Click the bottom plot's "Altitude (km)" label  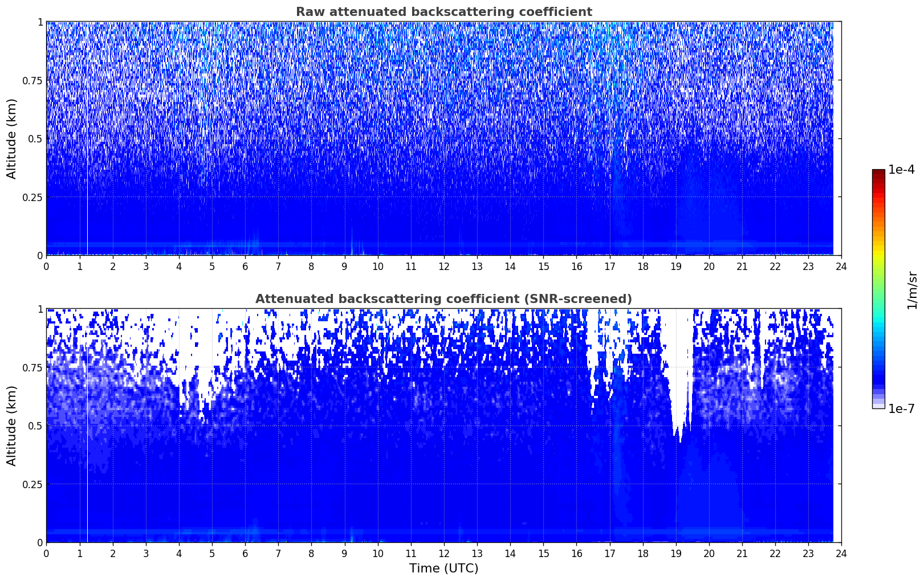pos(12,425)
